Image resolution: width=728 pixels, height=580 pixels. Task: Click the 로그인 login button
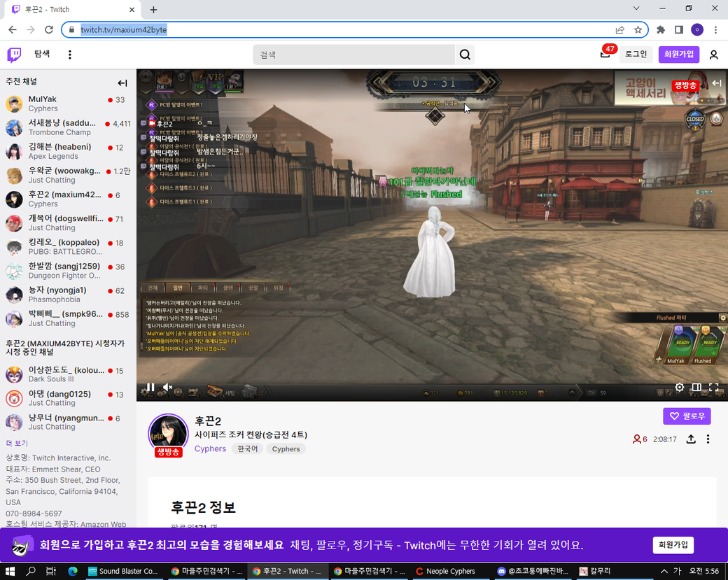tap(636, 55)
